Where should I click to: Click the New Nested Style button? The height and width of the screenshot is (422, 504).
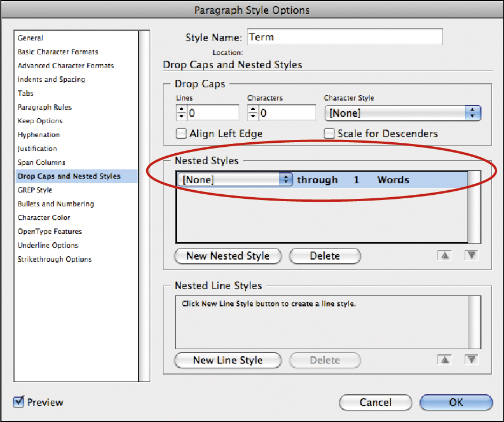pos(228,256)
